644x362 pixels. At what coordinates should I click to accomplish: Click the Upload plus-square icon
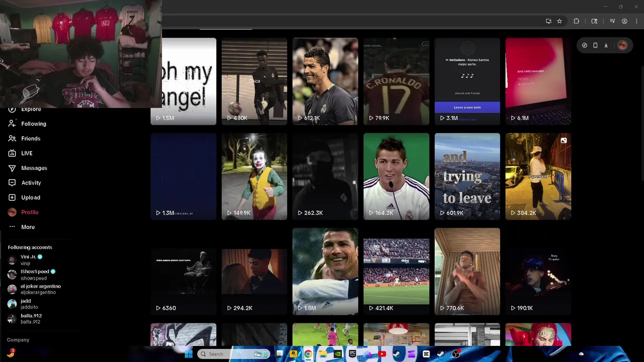pos(12,198)
